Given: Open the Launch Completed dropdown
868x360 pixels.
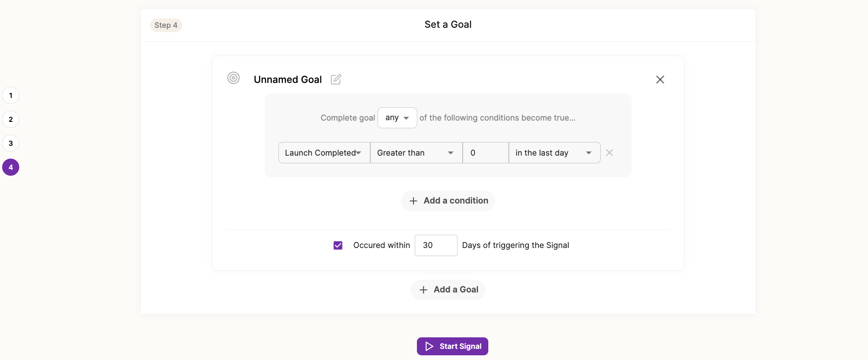Looking at the screenshot, I should [x=324, y=153].
